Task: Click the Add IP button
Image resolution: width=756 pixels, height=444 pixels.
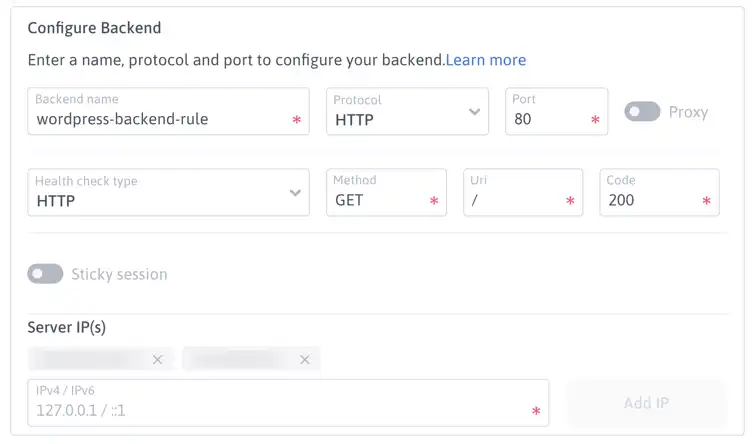Action: click(646, 403)
